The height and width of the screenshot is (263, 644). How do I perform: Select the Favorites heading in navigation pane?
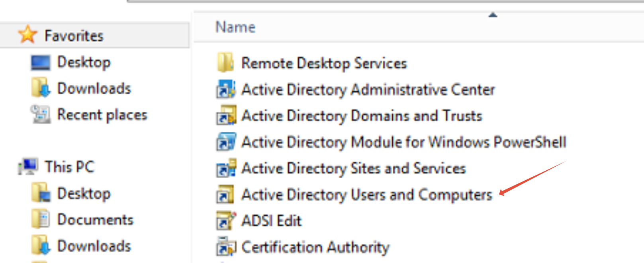tap(74, 36)
